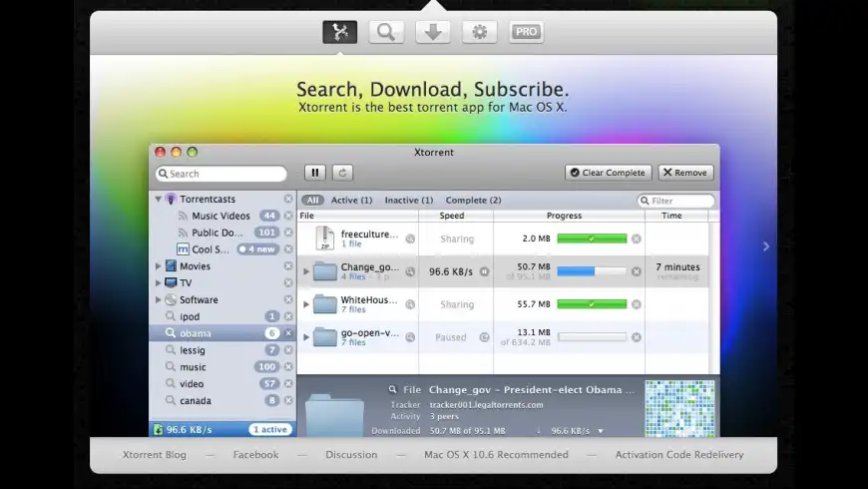Collapse the Torrentcasts tree group

159,199
